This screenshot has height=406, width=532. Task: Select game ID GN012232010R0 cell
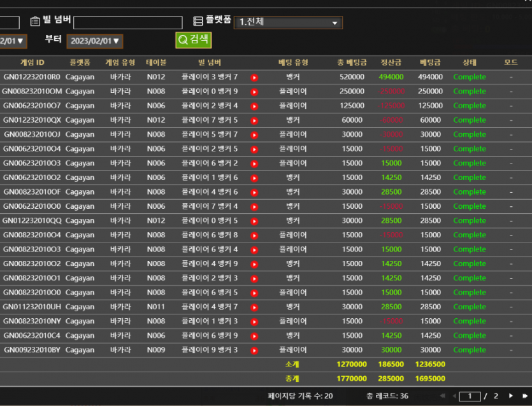click(x=32, y=77)
